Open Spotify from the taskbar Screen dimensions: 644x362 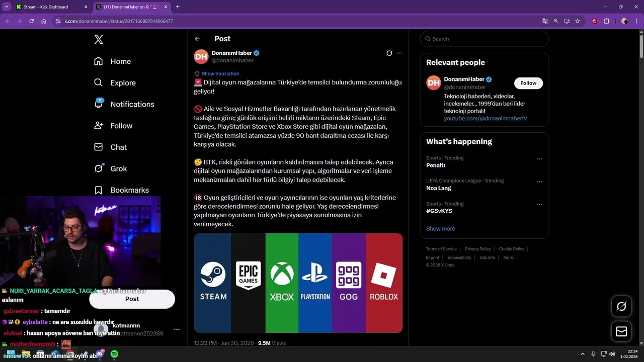pyautogui.click(x=114, y=354)
